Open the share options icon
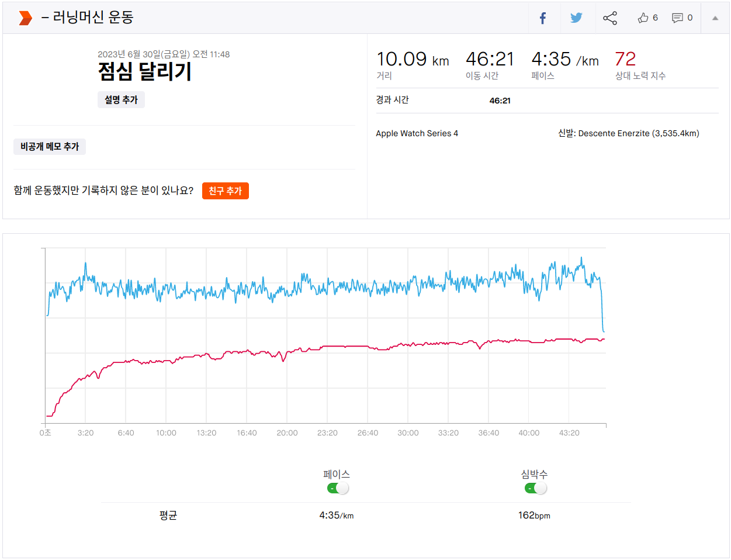The height and width of the screenshot is (560, 731). (x=610, y=18)
